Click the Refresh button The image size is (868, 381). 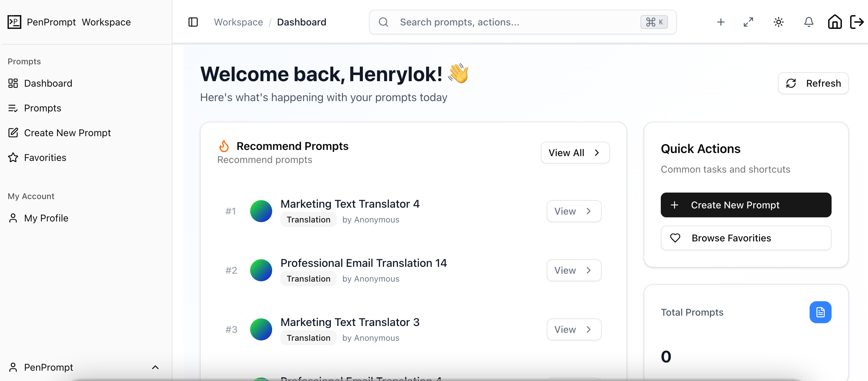click(813, 83)
